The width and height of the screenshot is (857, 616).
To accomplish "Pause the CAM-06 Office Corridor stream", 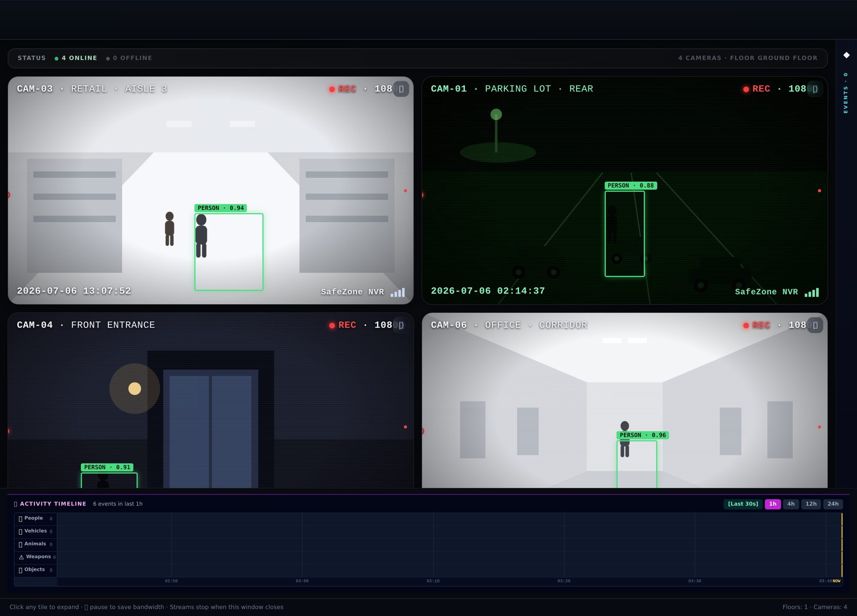I will click(x=815, y=325).
